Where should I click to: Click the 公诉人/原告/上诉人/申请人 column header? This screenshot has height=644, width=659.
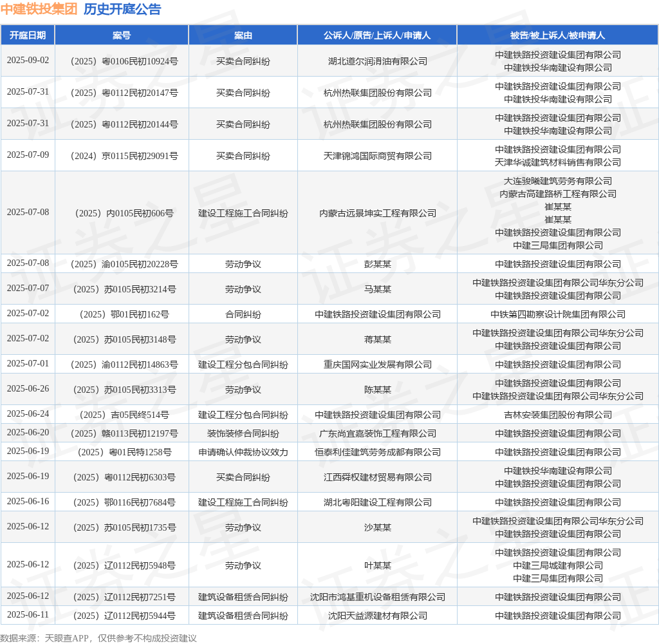[377, 35]
